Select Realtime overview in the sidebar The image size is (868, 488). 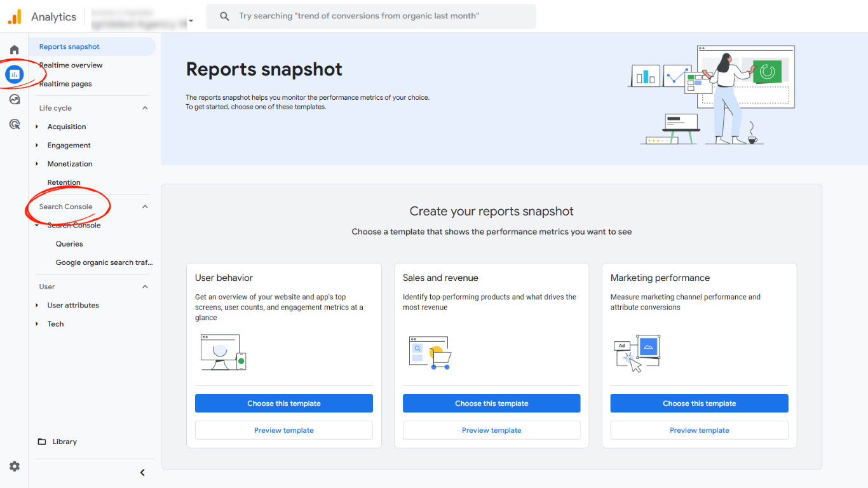pos(71,65)
